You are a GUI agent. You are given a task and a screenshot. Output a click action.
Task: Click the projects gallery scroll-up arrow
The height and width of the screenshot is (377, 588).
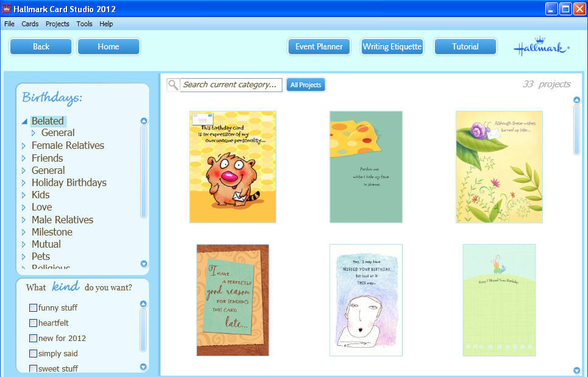576,100
